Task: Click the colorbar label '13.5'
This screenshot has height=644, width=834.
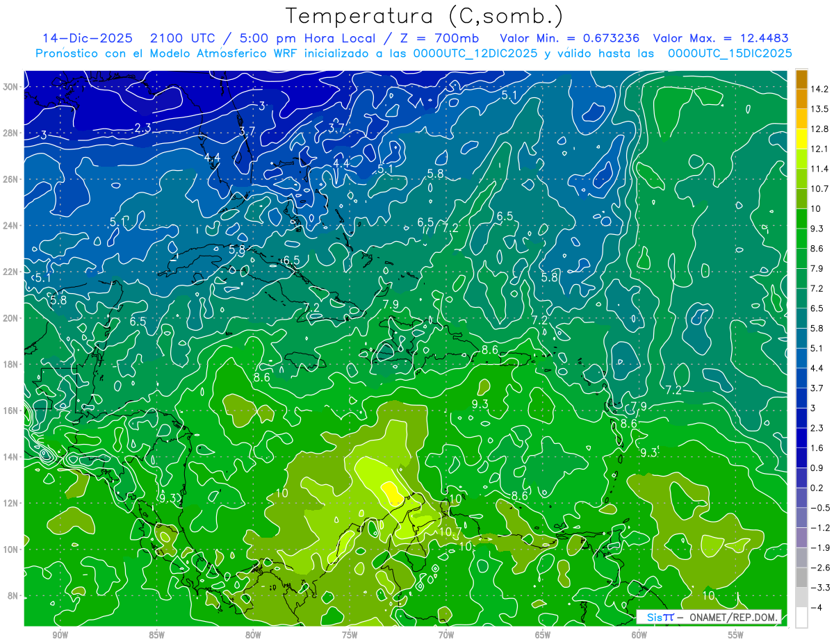Action: coord(819,109)
